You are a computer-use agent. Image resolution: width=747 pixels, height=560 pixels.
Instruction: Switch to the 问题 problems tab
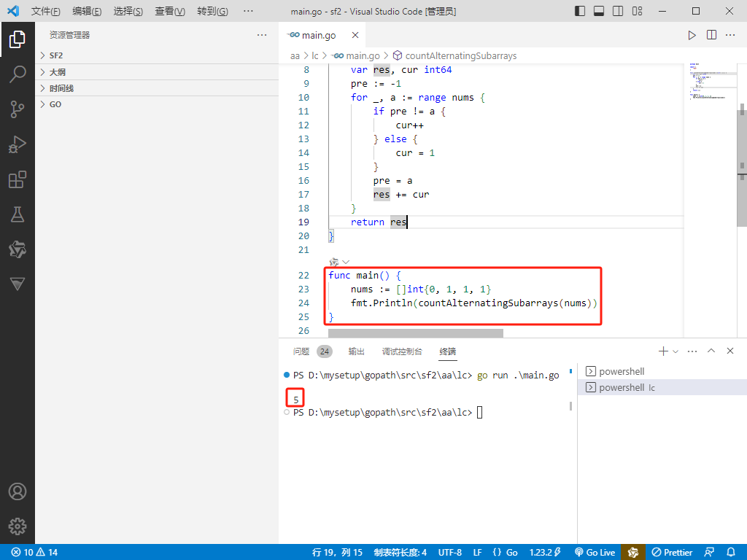coord(301,351)
